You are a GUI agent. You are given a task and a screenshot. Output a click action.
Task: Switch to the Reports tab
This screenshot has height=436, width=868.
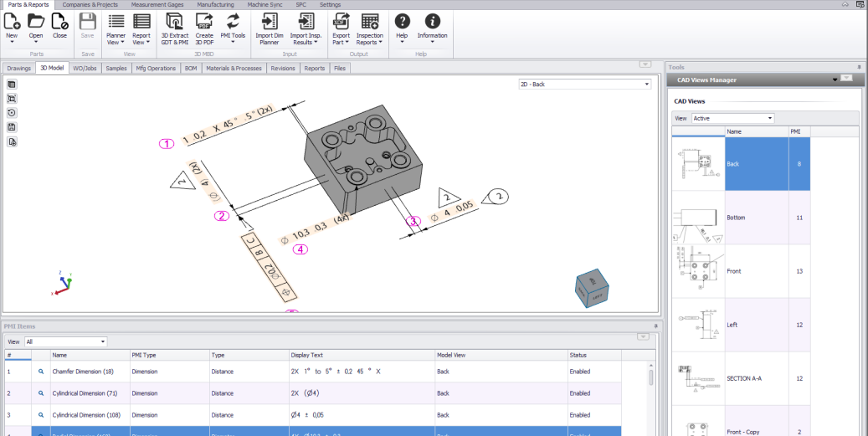(315, 68)
